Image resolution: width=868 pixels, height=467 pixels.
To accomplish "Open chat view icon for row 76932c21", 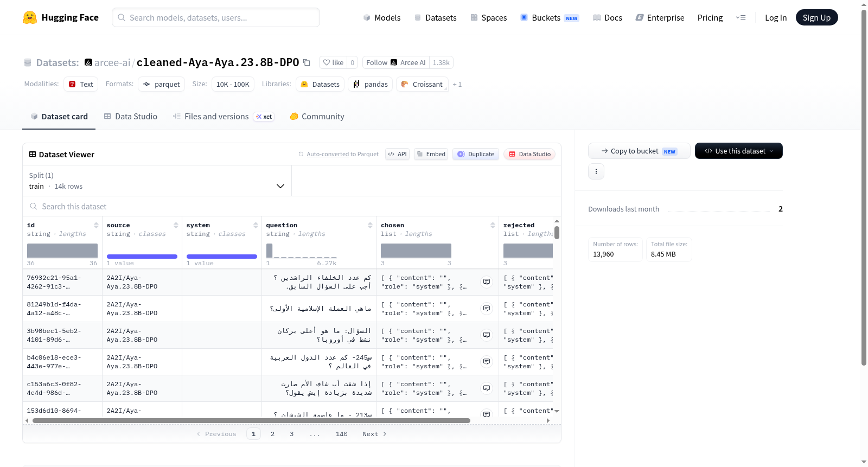I will tap(487, 282).
